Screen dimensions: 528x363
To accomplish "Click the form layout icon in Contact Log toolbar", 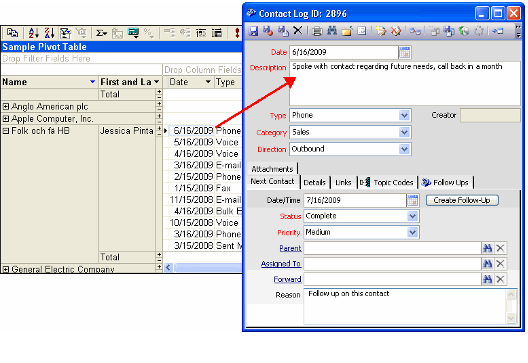I will click(x=362, y=31).
